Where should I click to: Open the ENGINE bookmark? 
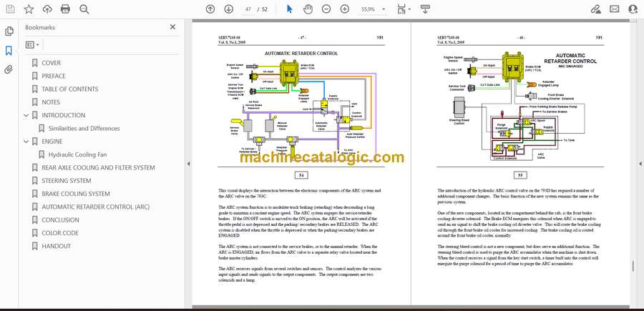pos(52,142)
